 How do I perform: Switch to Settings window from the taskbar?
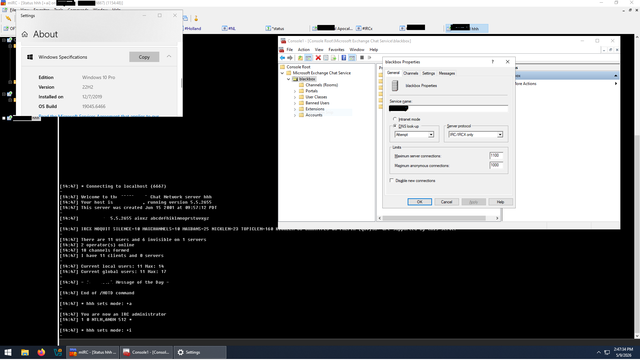(x=200, y=352)
